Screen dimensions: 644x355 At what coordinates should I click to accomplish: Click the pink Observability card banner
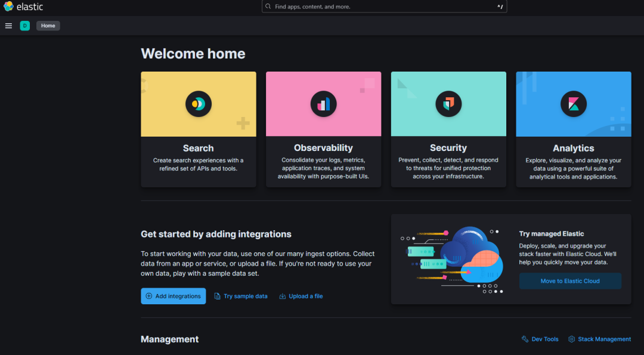323,104
